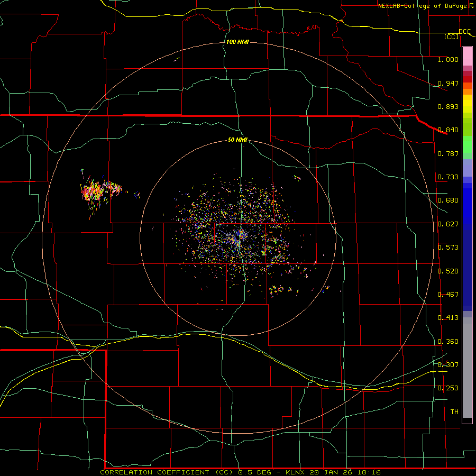Click the 0.680 color scale value
Screen dimensions: 476x476
[x=448, y=200]
